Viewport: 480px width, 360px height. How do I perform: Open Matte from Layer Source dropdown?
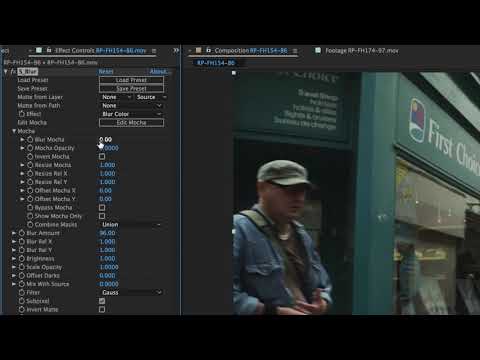tap(151, 97)
